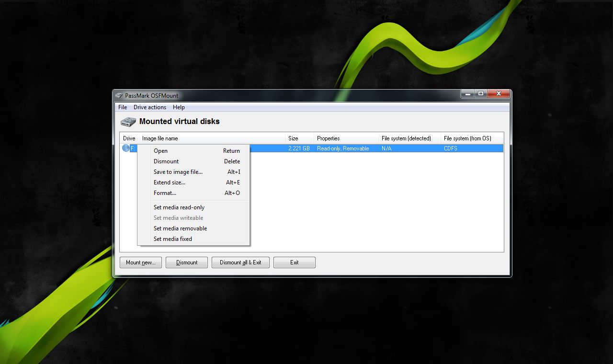
Task: Select Extend size... menu entry
Action: coord(193,182)
